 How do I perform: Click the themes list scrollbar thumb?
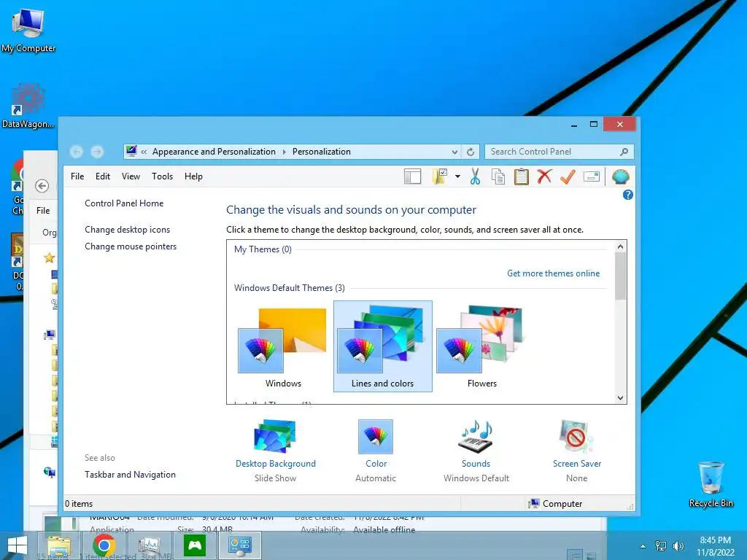(x=620, y=276)
